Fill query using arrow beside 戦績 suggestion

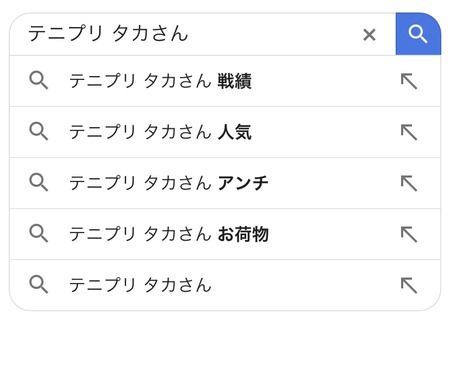click(x=409, y=81)
